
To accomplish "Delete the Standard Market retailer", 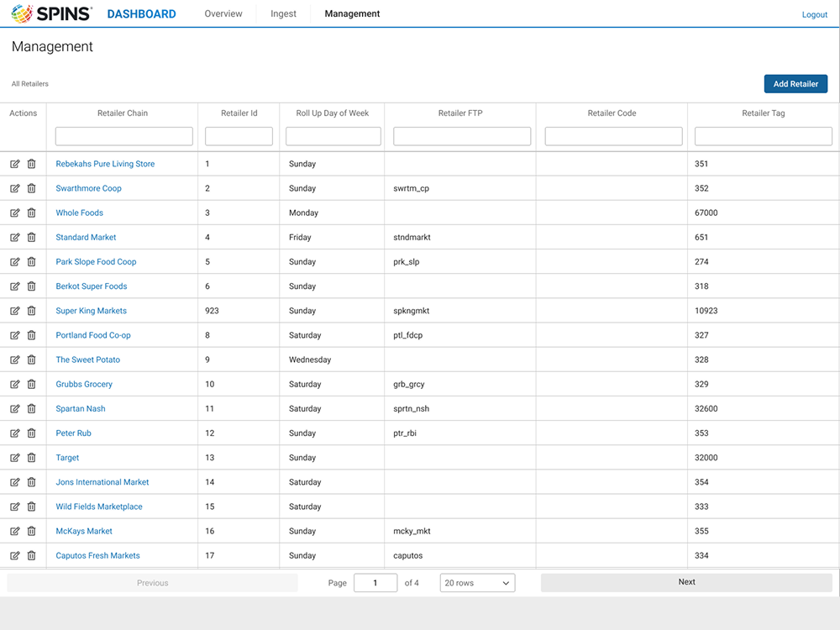I will pos(32,238).
